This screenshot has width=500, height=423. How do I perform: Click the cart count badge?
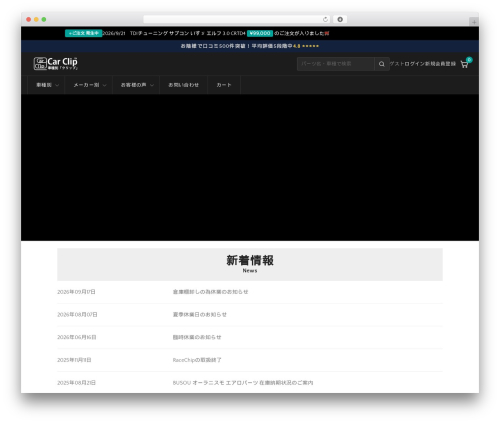(x=469, y=60)
